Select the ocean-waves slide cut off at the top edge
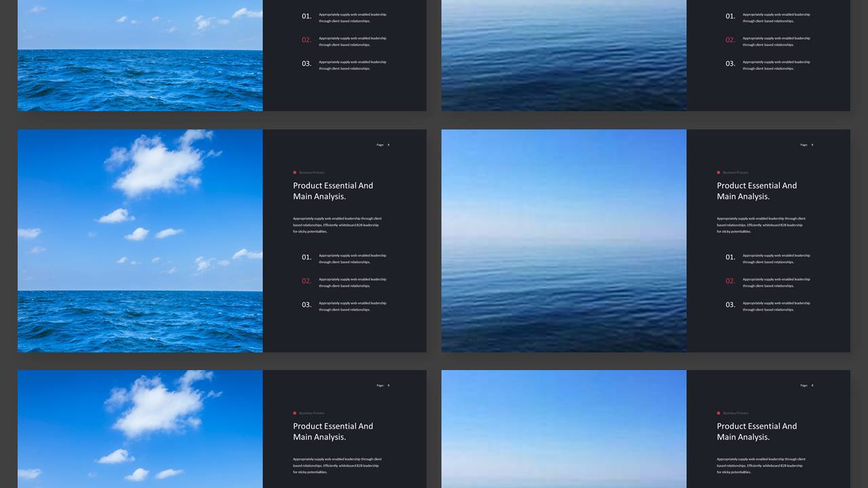The image size is (868, 488). [222, 56]
